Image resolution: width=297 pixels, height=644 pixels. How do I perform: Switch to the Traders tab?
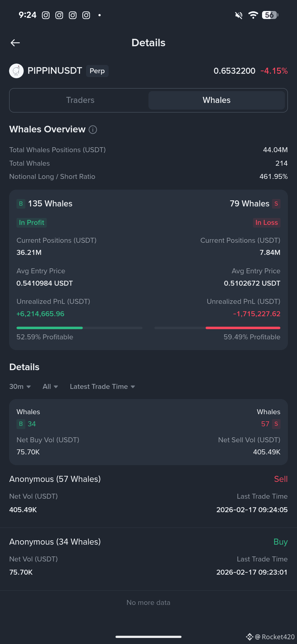click(x=80, y=100)
